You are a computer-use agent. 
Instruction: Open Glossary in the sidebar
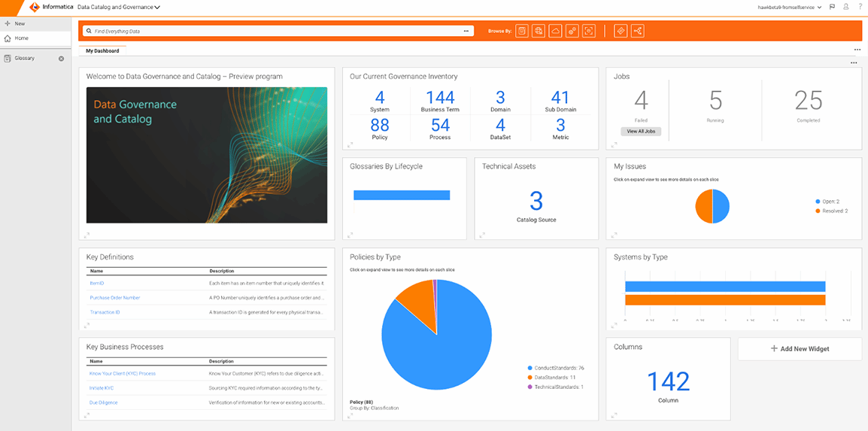(25, 58)
